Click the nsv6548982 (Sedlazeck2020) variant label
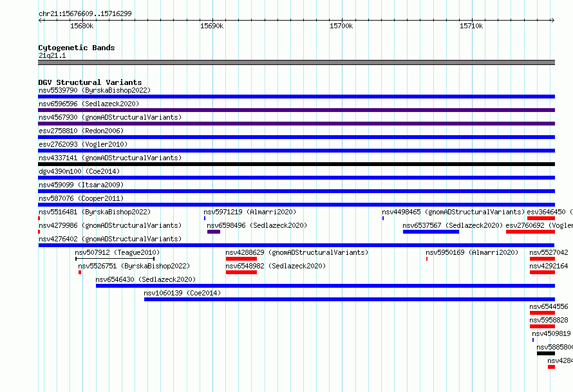Viewport: 573px width, 392px height. (276, 266)
